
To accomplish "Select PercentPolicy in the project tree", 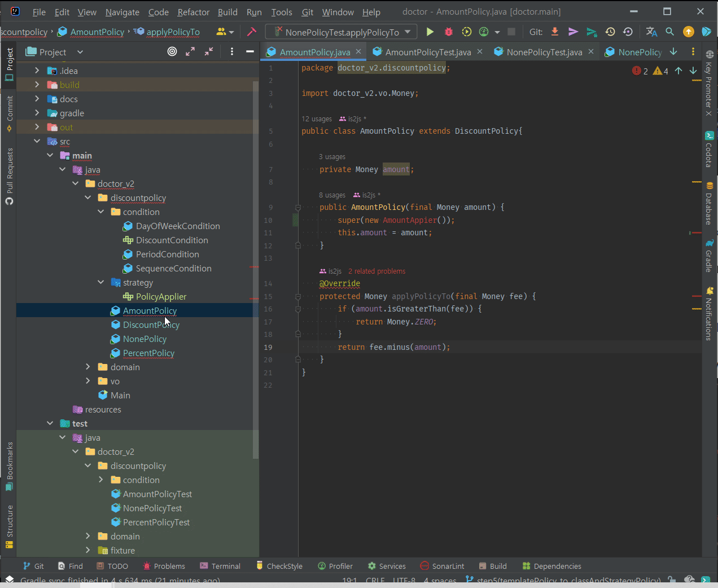I will [148, 353].
